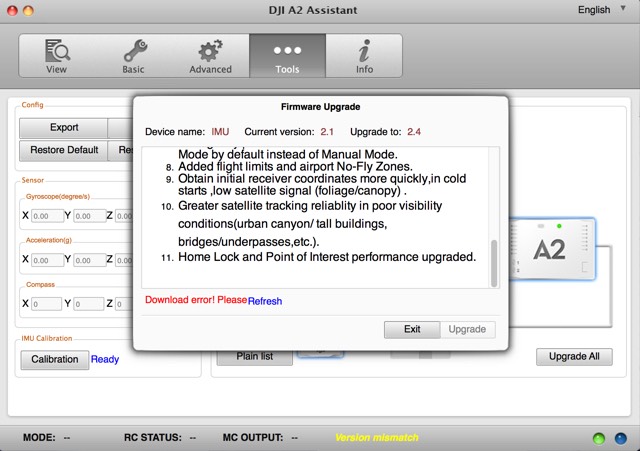Click the MODE status bar label

[39, 438]
